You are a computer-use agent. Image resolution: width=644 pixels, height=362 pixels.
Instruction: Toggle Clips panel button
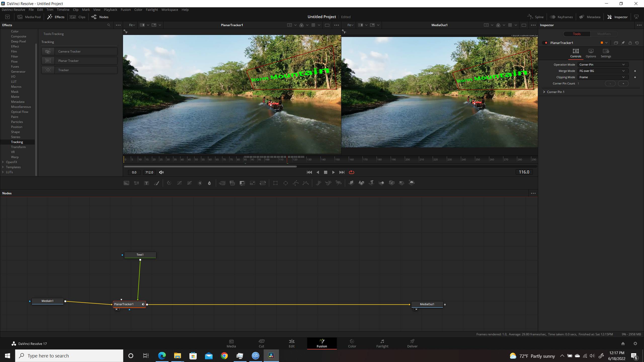click(77, 17)
